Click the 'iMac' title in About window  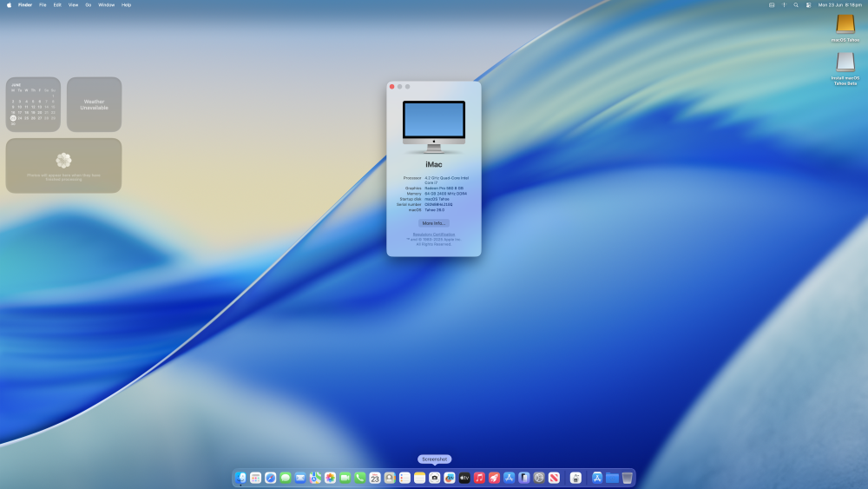tap(434, 164)
